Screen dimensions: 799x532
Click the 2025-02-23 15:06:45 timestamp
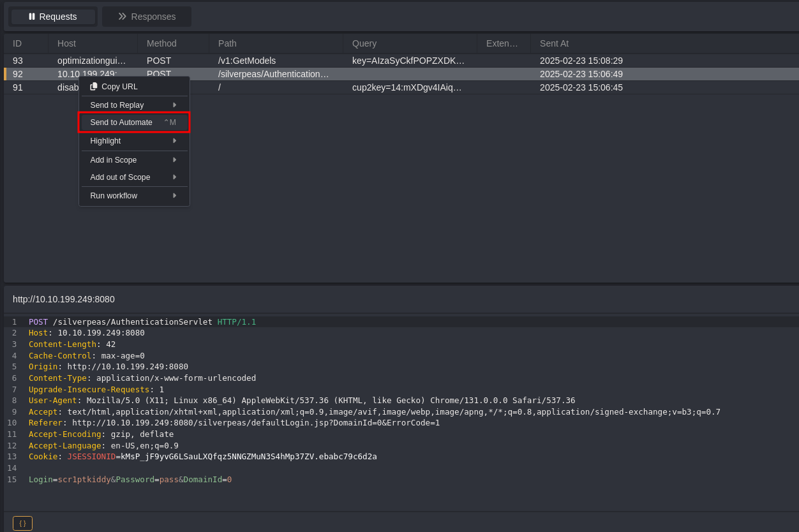[581, 87]
